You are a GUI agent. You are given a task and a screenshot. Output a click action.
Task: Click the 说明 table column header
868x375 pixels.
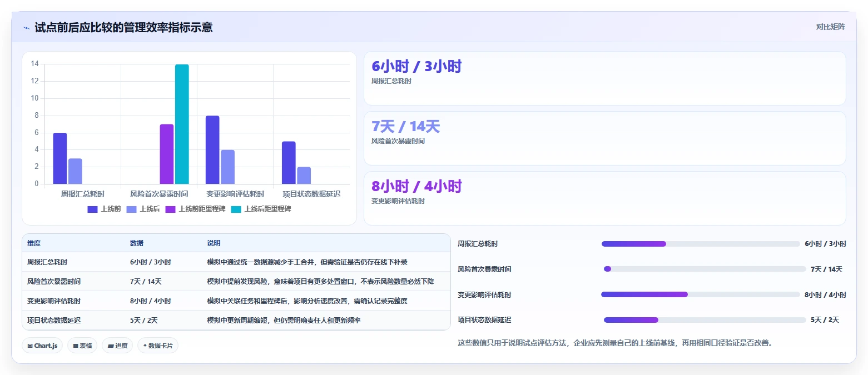point(214,243)
